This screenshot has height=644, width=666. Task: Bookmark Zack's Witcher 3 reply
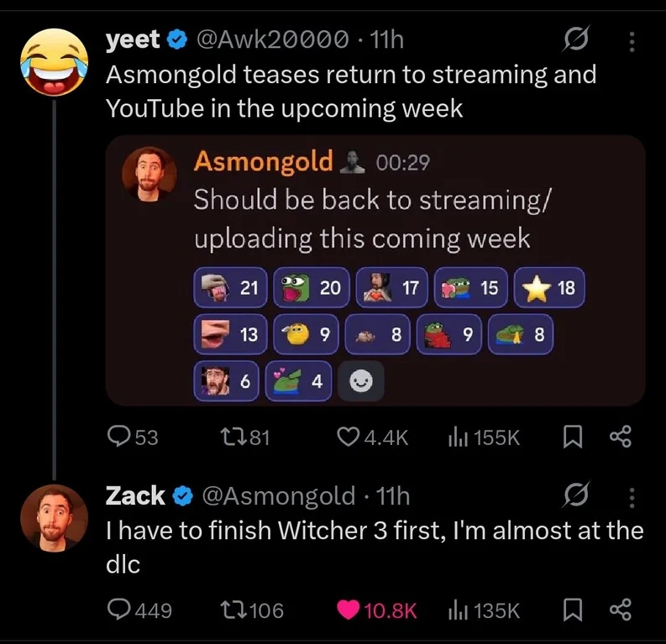pos(572,610)
